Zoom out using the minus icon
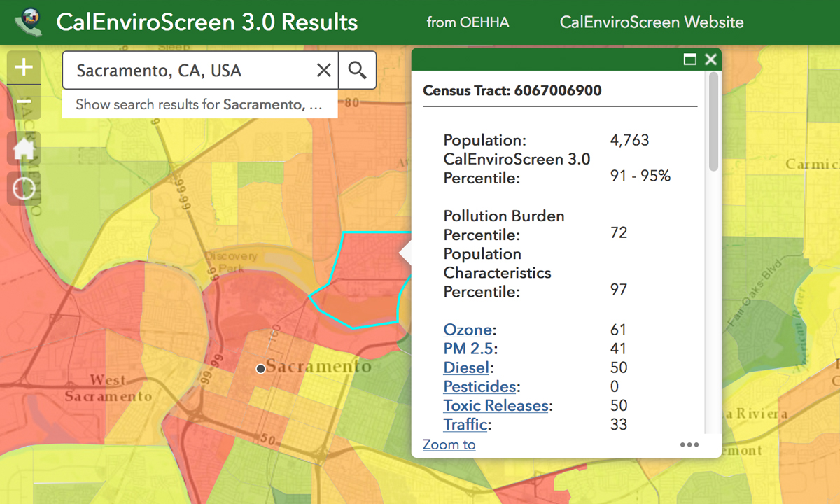 [x=24, y=102]
